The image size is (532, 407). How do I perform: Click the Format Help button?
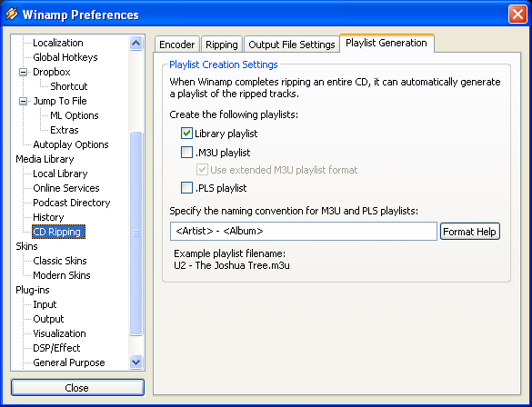pos(469,232)
